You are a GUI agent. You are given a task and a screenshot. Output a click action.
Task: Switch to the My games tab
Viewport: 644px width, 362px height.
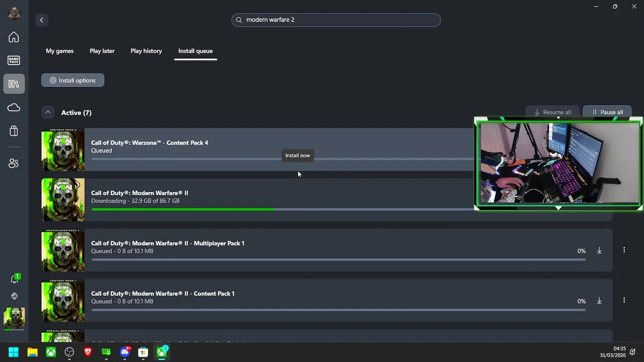(60, 51)
